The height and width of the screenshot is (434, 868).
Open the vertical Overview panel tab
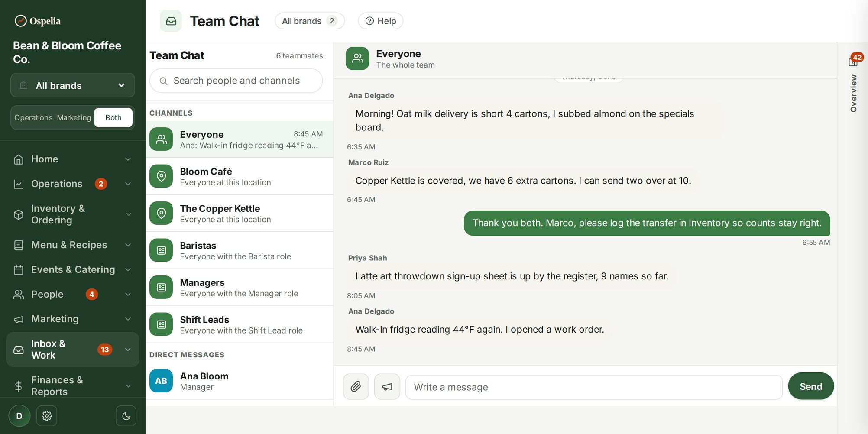pos(853,93)
